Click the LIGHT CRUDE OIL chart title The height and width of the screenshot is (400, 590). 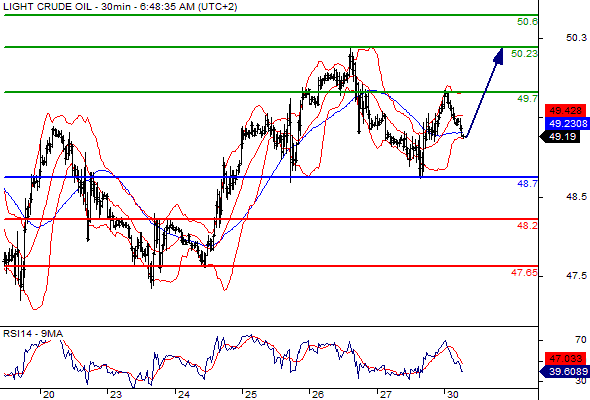[120, 6]
